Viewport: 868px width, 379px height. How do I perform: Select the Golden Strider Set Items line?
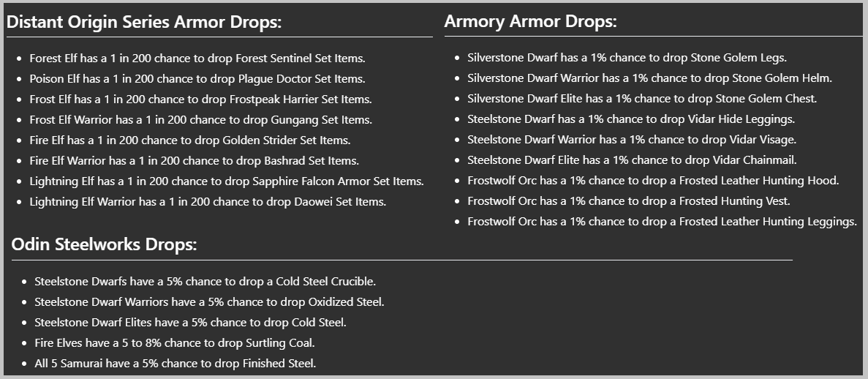coord(190,140)
